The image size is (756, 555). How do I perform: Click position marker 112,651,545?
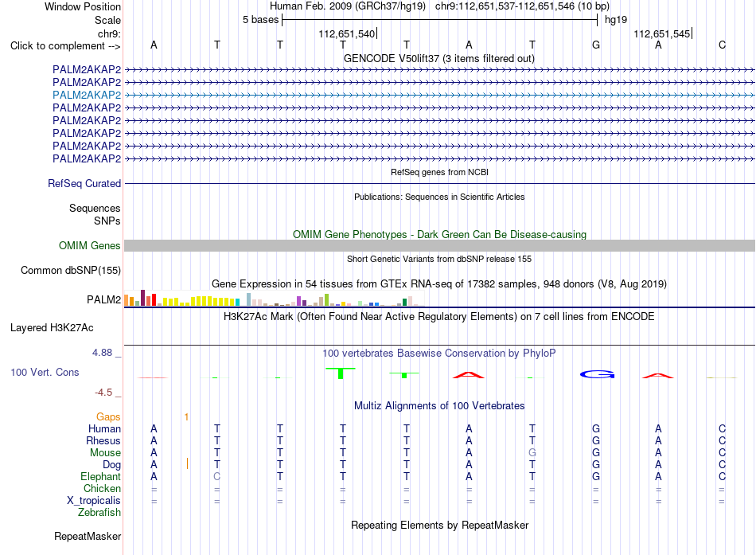[661, 33]
